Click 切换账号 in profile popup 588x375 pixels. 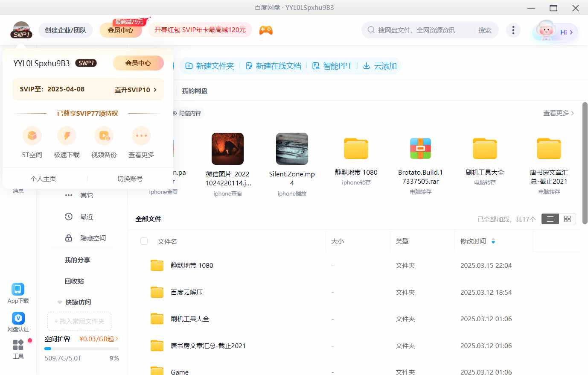[x=130, y=179]
